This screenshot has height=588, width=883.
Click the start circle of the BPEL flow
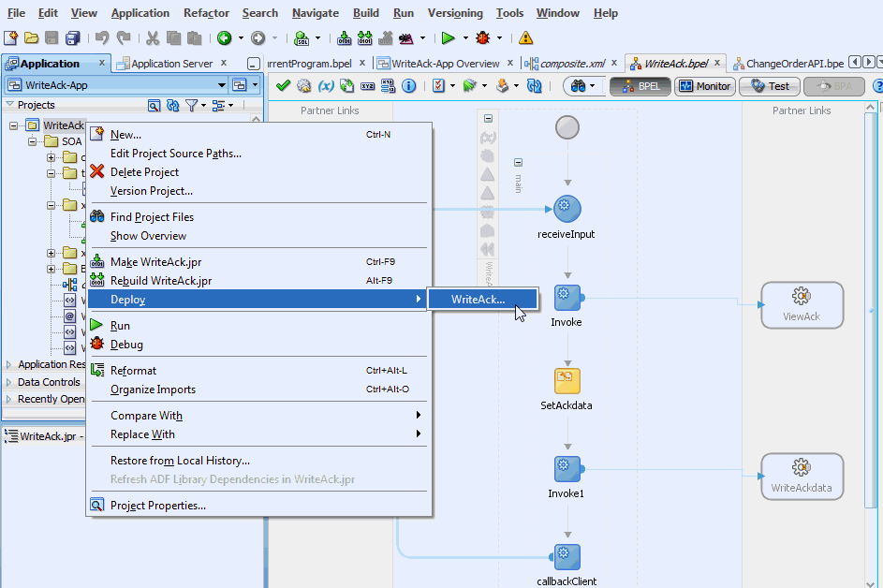567,127
